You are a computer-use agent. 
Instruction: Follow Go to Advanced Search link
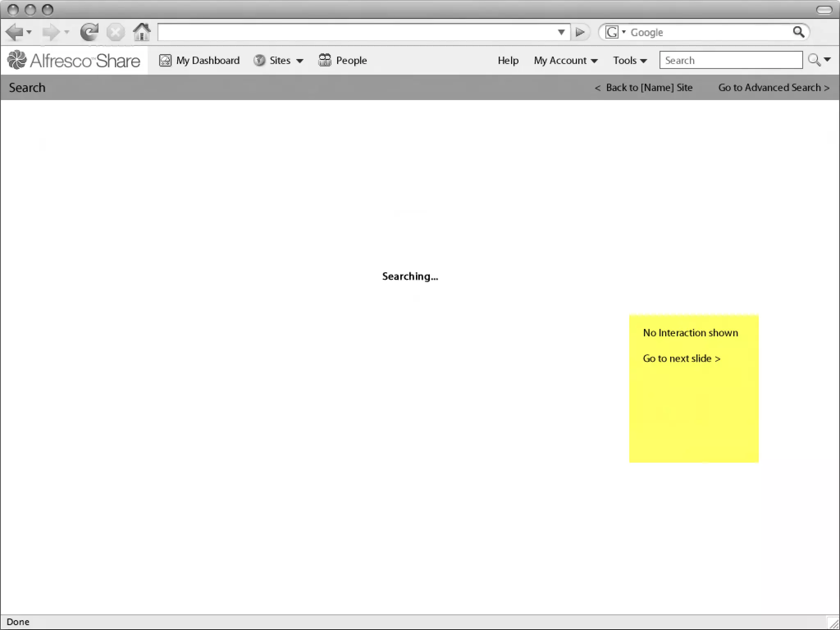coord(774,87)
